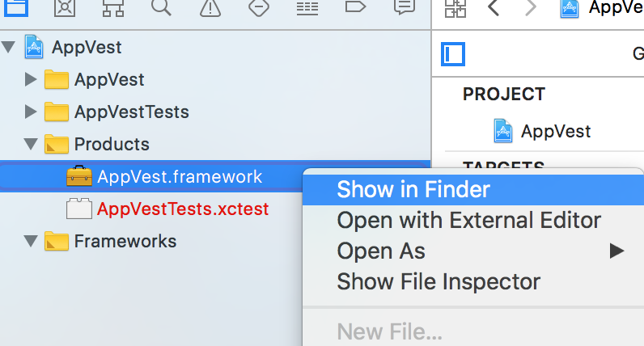Open the Open As submenu arrow
Viewport: 644px width, 346px height.
(x=616, y=251)
